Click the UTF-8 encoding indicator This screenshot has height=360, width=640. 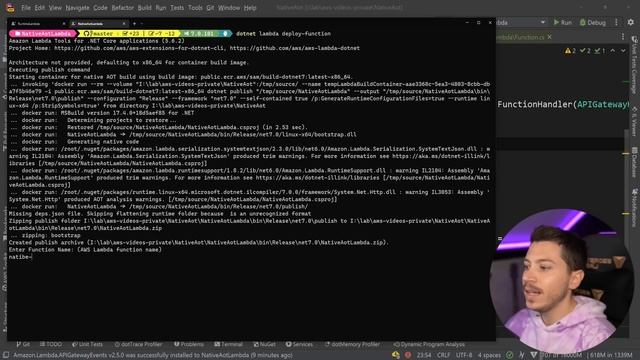point(464,355)
